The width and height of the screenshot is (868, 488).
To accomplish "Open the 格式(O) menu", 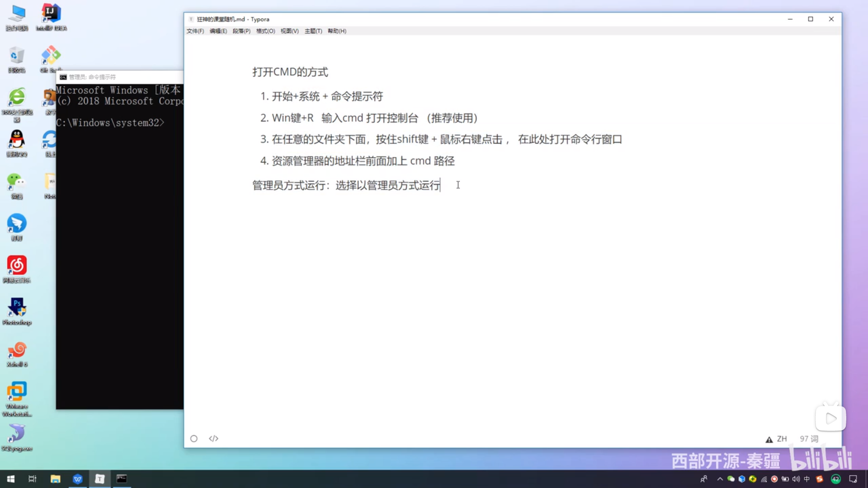I will 265,31.
